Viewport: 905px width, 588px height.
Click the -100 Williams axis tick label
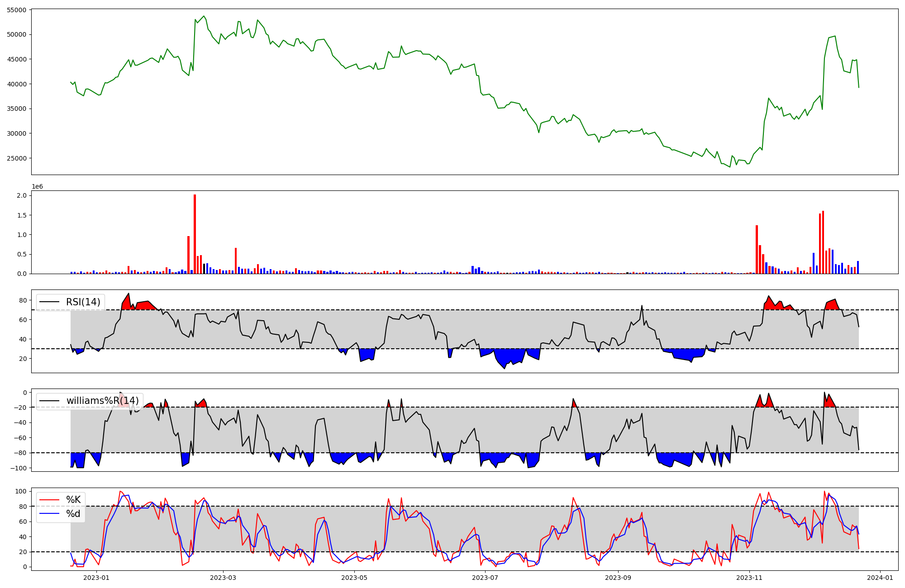click(x=18, y=468)
